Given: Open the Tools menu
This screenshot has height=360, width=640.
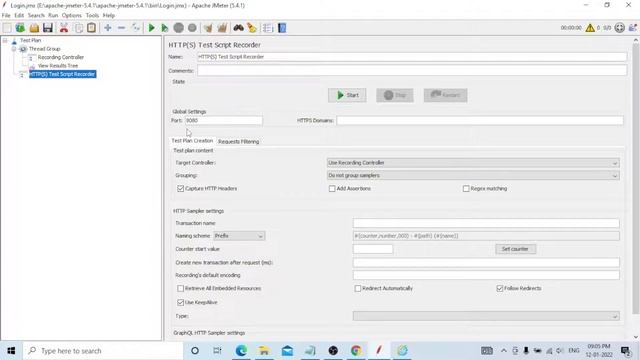Looking at the screenshot, I should pos(92,16).
